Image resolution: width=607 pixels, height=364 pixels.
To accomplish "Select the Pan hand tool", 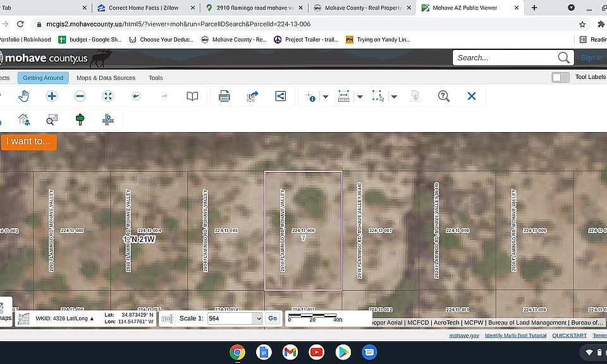I will click(23, 96).
